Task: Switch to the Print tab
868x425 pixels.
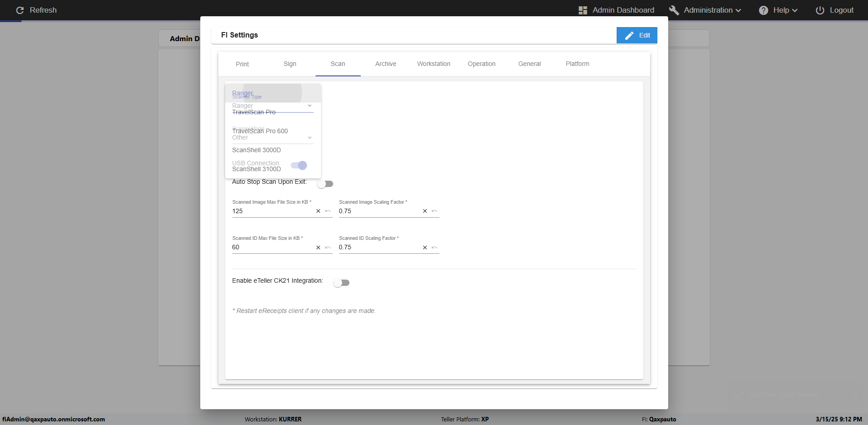Action: (x=242, y=64)
